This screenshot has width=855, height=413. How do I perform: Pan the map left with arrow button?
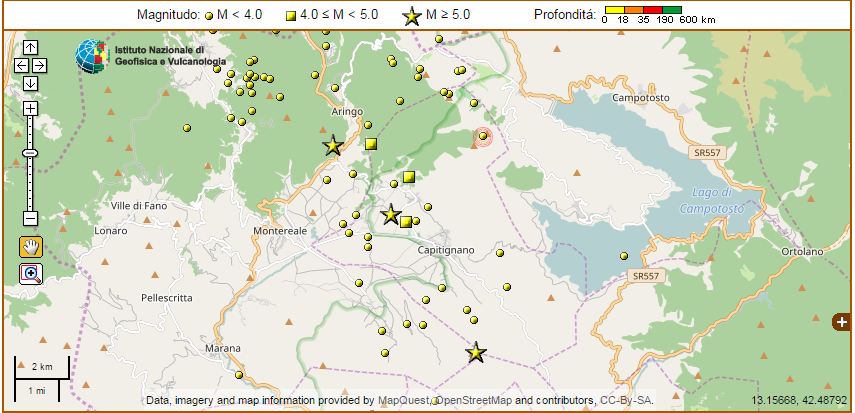(x=21, y=65)
